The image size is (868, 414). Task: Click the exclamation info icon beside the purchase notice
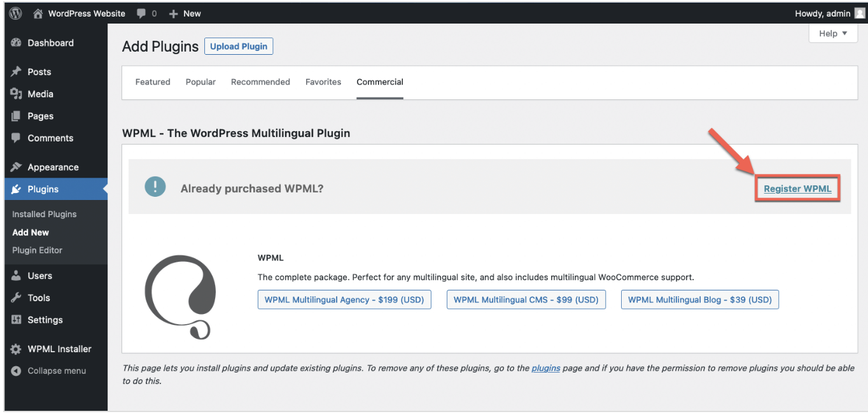coord(155,187)
